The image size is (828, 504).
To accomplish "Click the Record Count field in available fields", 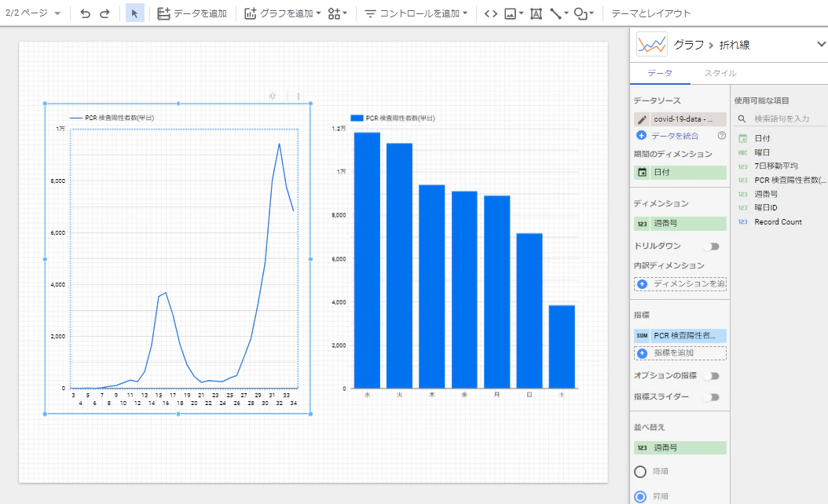I will point(778,222).
